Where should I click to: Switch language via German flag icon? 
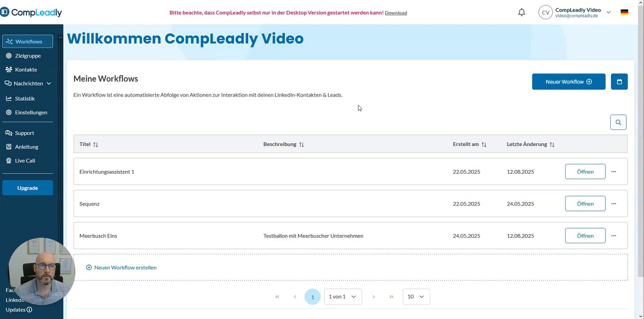(x=624, y=12)
